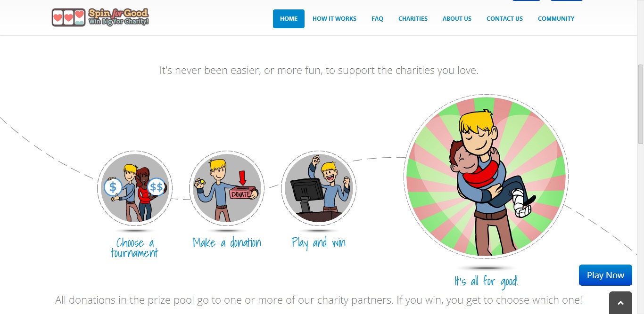Go to HOW IT WORKS page
This screenshot has height=314, width=644.
point(334,19)
